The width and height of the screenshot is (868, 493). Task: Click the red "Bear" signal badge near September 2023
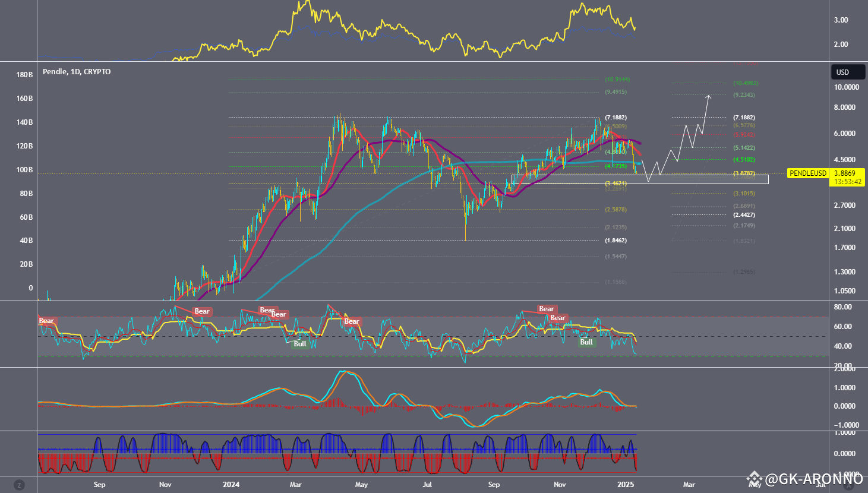[x=46, y=321]
